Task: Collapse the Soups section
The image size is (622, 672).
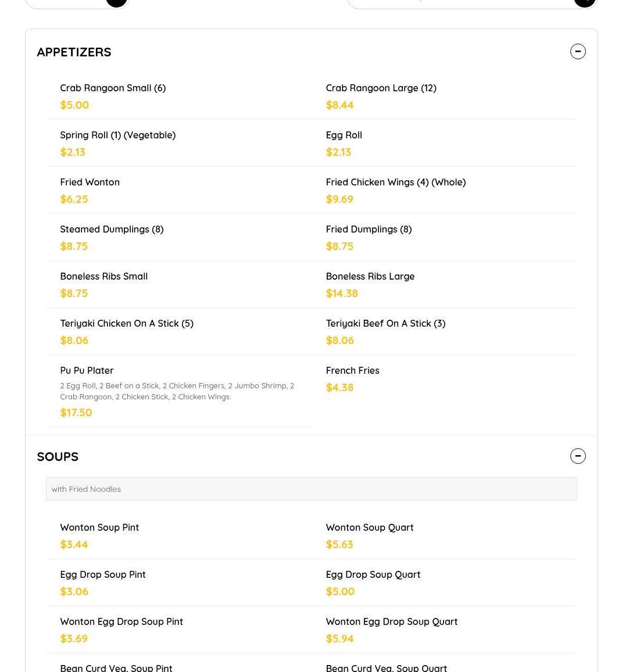Action: pos(577,456)
